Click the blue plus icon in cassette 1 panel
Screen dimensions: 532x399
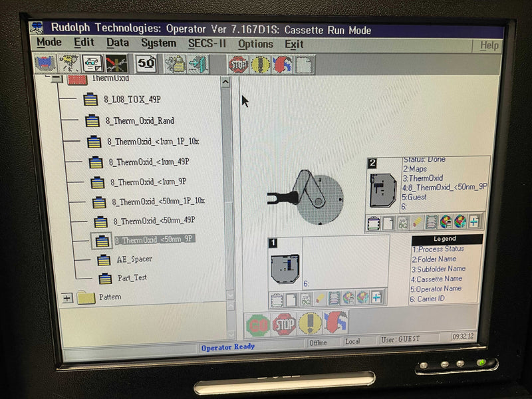(376, 297)
